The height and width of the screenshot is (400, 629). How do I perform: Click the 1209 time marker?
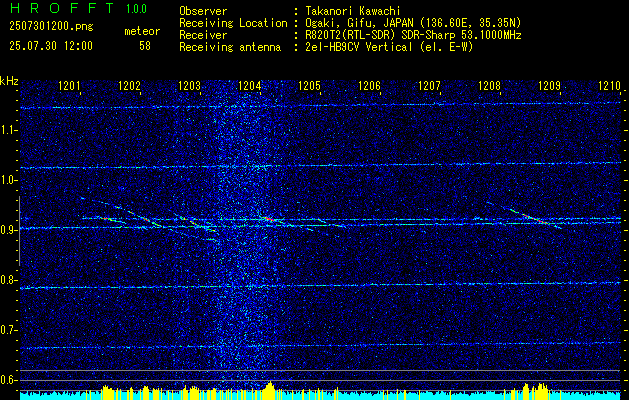pyautogui.click(x=550, y=86)
